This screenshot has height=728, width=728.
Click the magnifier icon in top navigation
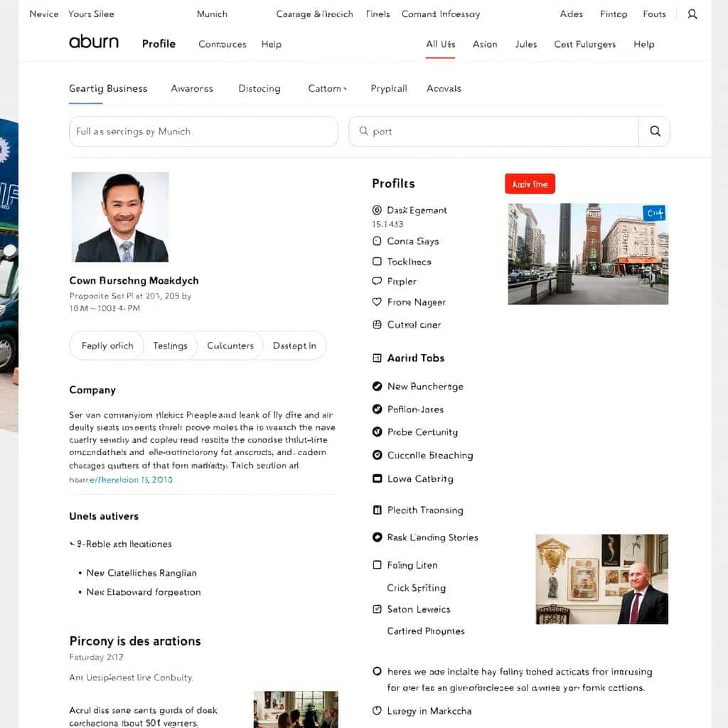coord(692,14)
